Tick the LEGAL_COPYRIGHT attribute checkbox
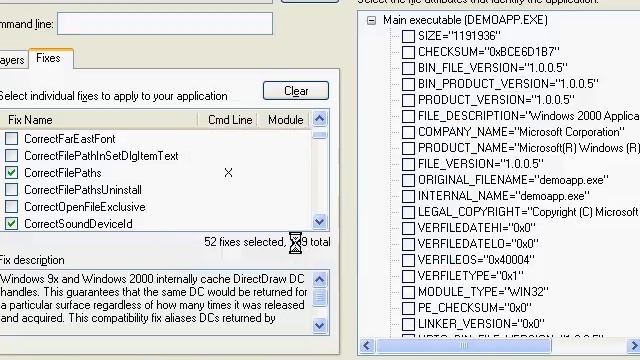 [x=408, y=212]
